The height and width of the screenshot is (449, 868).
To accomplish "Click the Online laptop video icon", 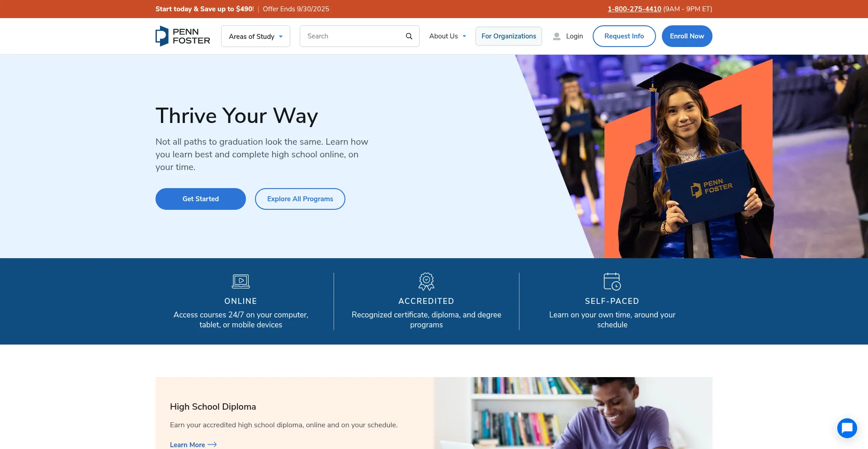I will [x=241, y=281].
